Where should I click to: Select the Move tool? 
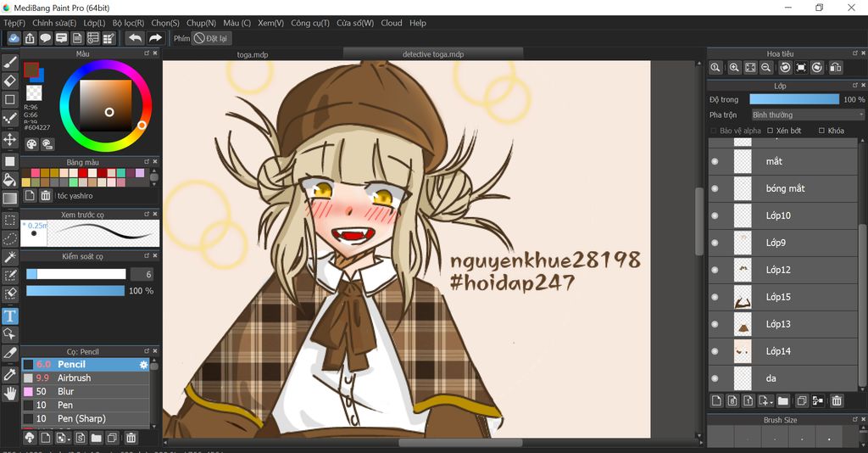pyautogui.click(x=10, y=139)
